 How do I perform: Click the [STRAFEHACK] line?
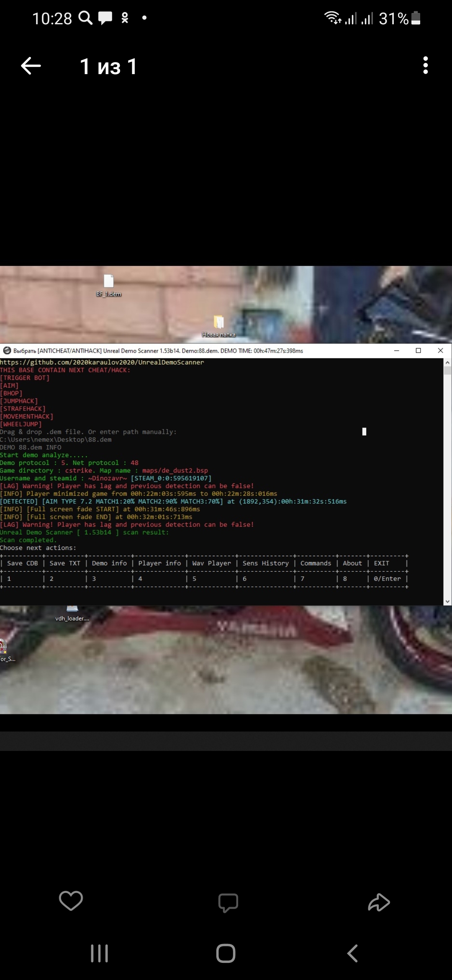point(23,409)
